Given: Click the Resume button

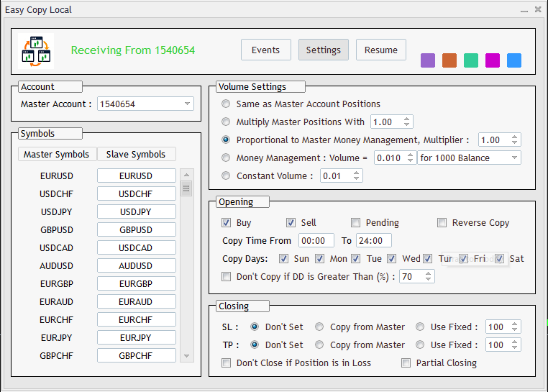Looking at the screenshot, I should [x=381, y=50].
